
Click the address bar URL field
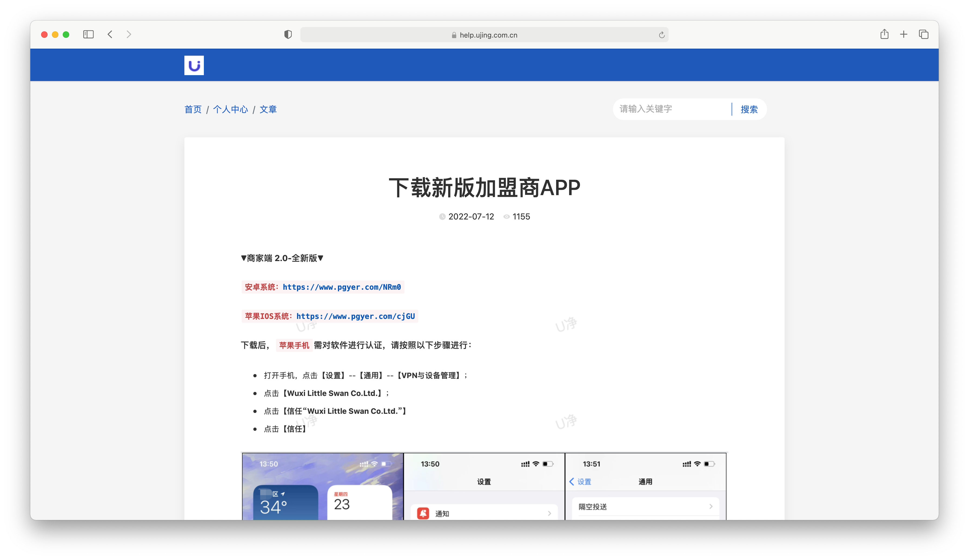tap(484, 35)
